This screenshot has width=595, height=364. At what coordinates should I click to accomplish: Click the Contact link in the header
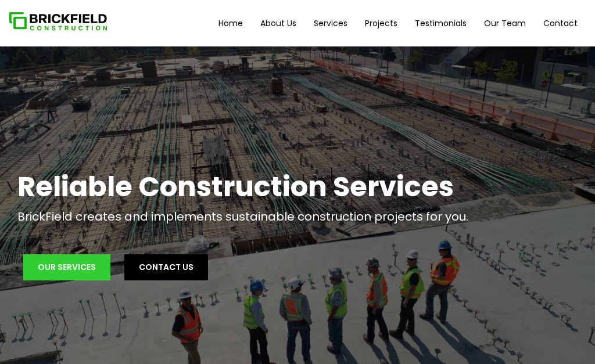pos(560,23)
